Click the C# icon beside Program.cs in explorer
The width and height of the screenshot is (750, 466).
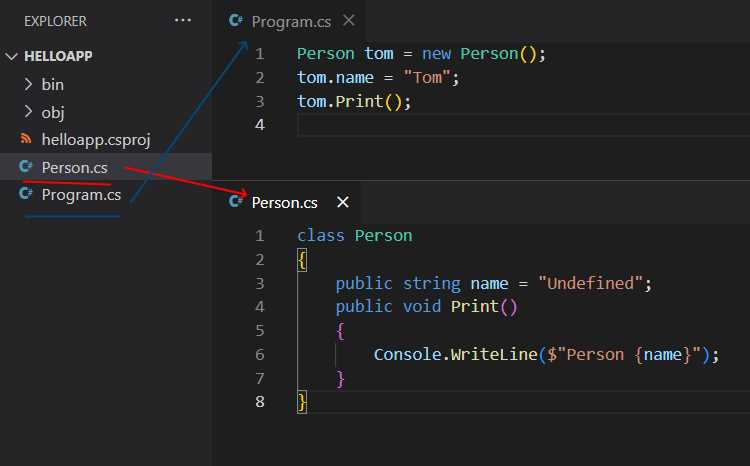(x=26, y=194)
